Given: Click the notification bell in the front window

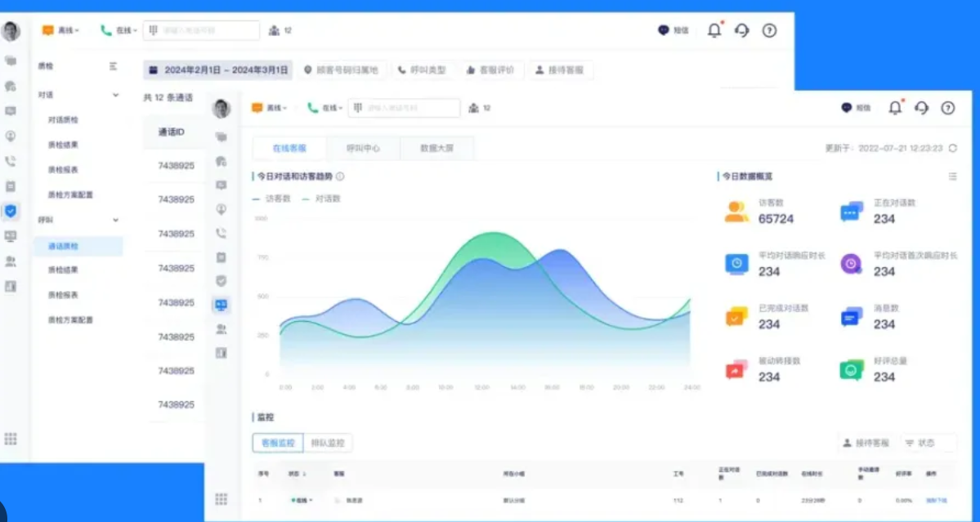Looking at the screenshot, I should point(895,108).
